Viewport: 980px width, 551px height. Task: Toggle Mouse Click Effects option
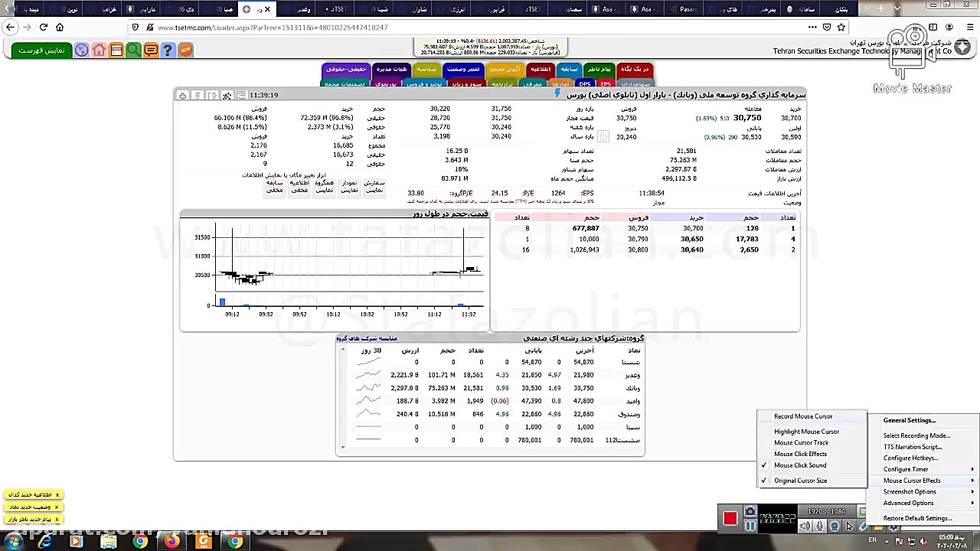pos(800,454)
